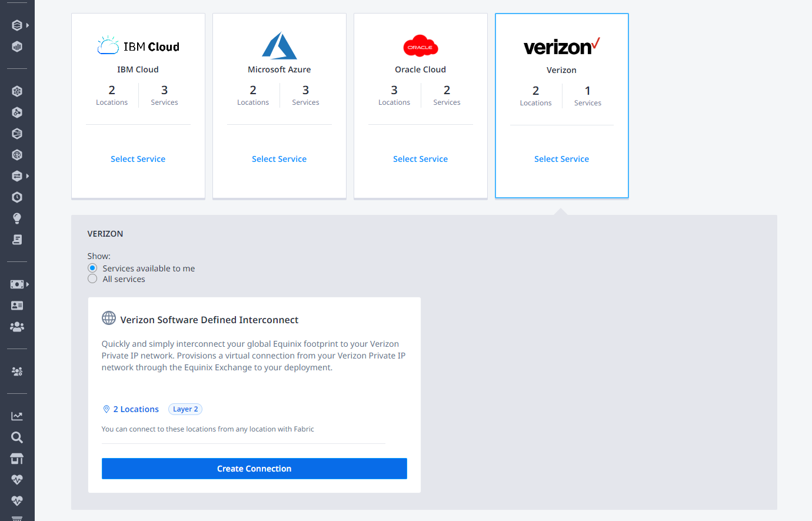Click the swap-arrows hexagon sidebar icon
Viewport: 812px width, 521px height.
tap(17, 176)
